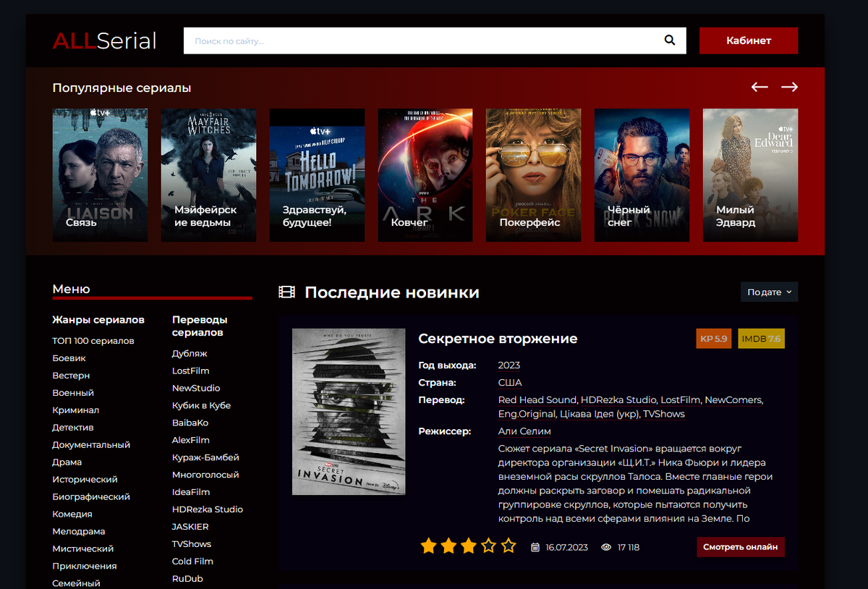
Task: Open the IdeaFilm translation link
Action: (x=191, y=493)
